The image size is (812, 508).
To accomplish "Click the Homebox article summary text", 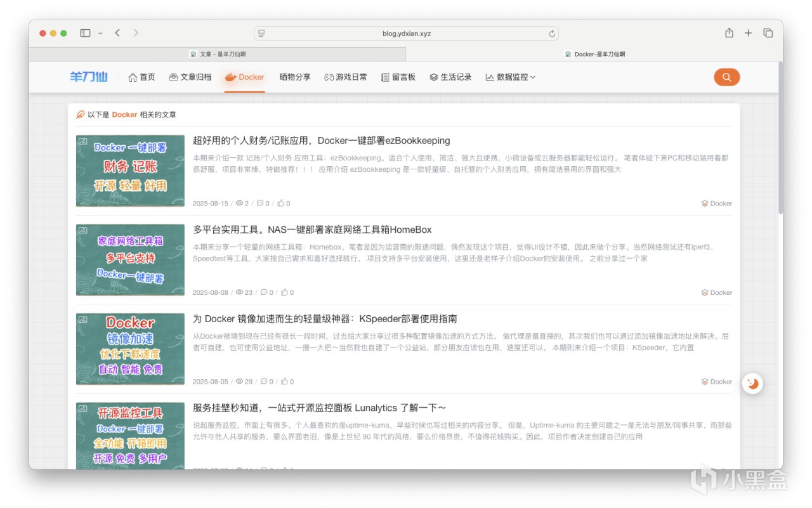I will click(455, 252).
